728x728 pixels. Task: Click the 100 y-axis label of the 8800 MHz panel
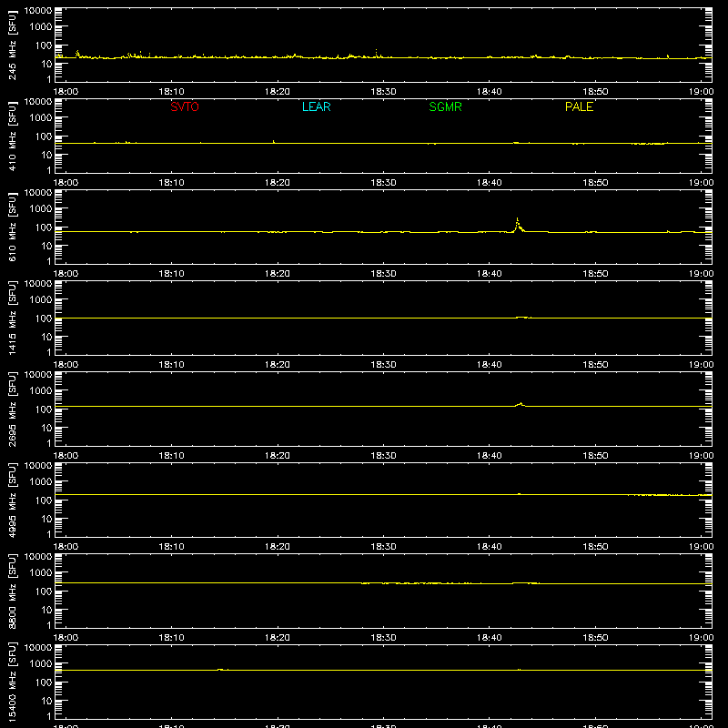[44, 591]
